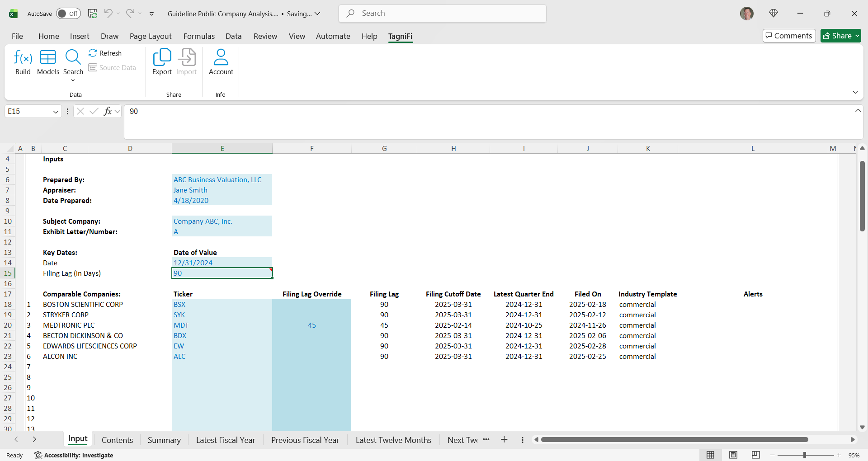The width and height of the screenshot is (868, 461).
Task: Collapse the ribbon using the chevron
Action: (855, 92)
